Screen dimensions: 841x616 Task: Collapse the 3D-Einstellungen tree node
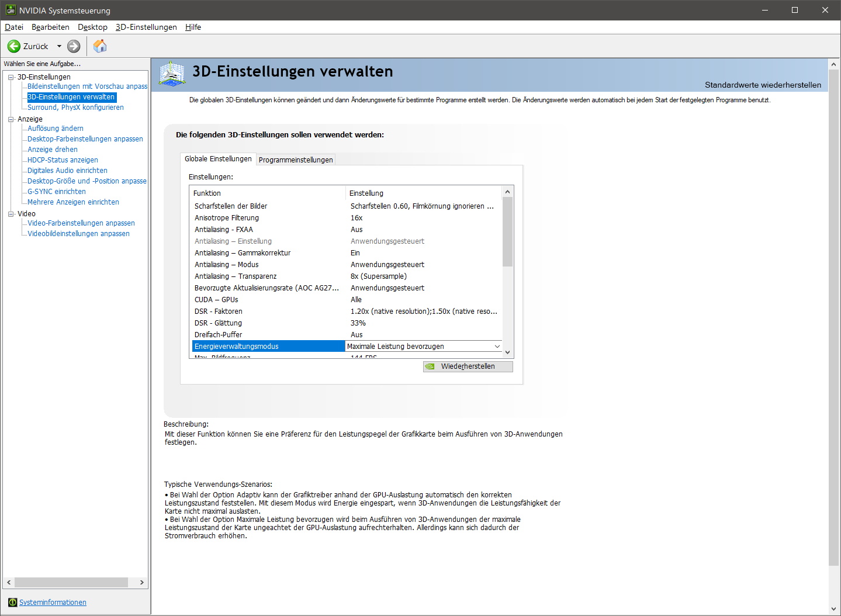[x=11, y=77]
